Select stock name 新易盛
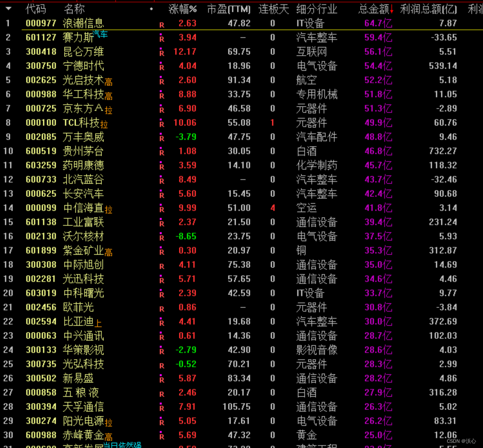The image size is (483, 448). click(x=78, y=378)
